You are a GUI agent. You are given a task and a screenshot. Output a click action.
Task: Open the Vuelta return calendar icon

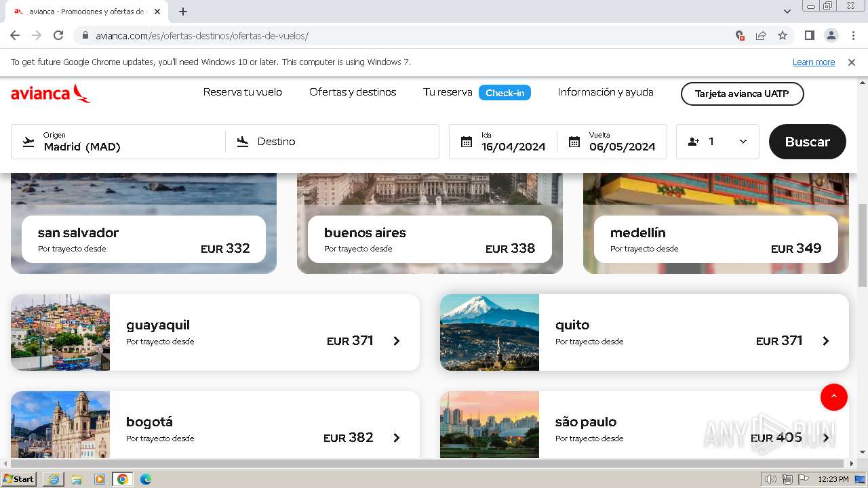(x=574, y=142)
